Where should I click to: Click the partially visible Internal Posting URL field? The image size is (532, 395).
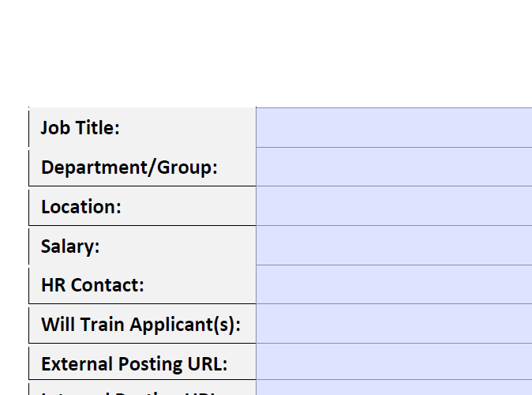coord(394,388)
